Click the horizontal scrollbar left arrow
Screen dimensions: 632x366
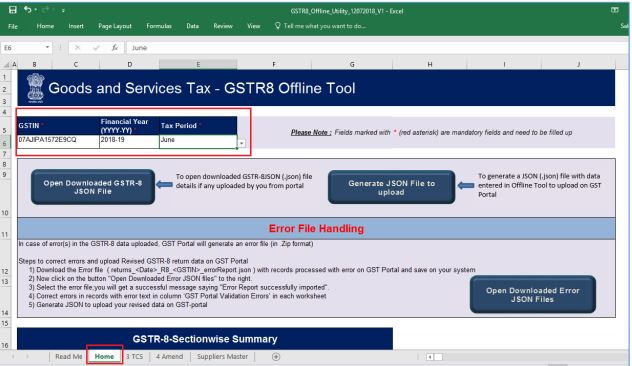430,357
